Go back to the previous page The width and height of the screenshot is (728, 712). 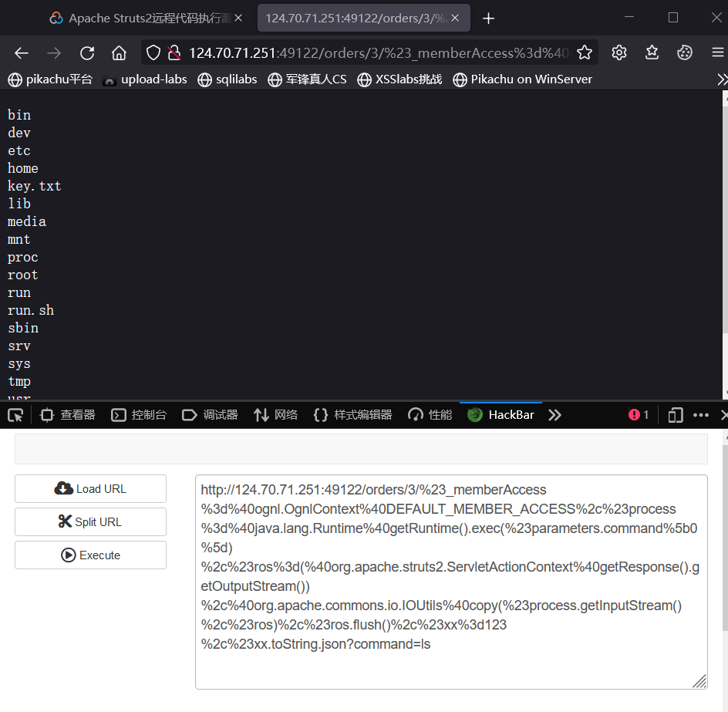(x=22, y=53)
